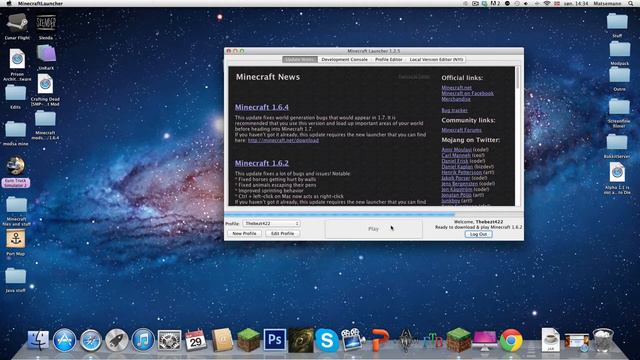Click the Wi-Fi icon in menu bar

(546, 3)
